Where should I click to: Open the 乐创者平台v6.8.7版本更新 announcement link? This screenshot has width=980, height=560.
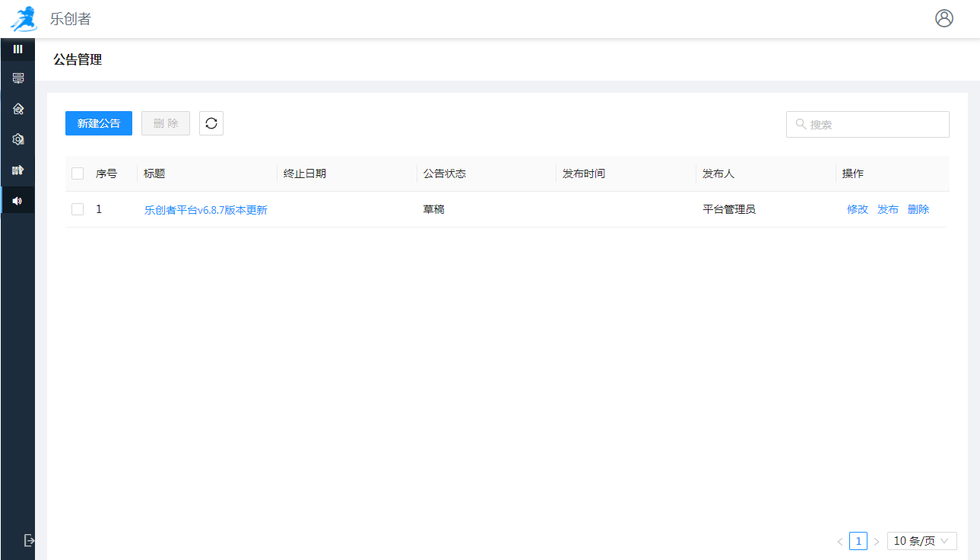click(x=206, y=210)
